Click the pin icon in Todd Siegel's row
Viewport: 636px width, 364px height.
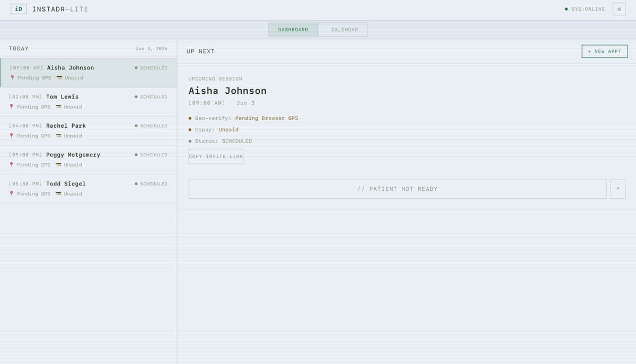12,194
